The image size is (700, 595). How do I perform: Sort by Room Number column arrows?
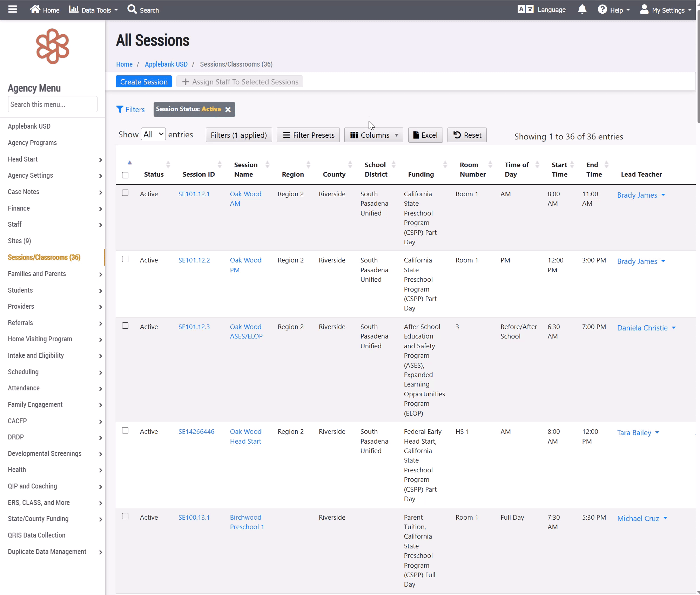490,165
